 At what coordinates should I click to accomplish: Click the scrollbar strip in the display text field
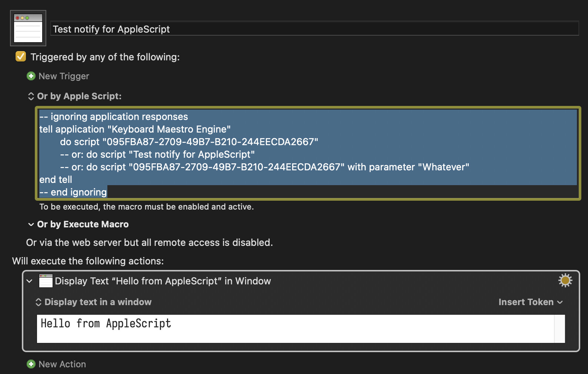tap(559, 328)
